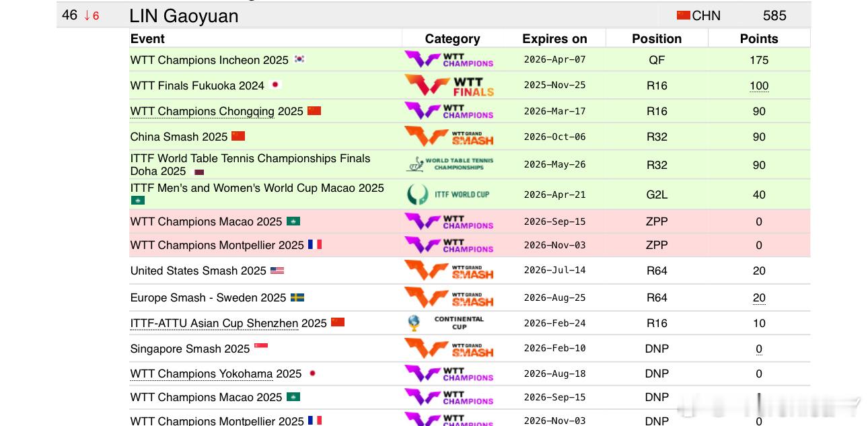This screenshot has height=426, width=868.
Task: Click World Table Tennis Championships logo
Action: coord(449,164)
